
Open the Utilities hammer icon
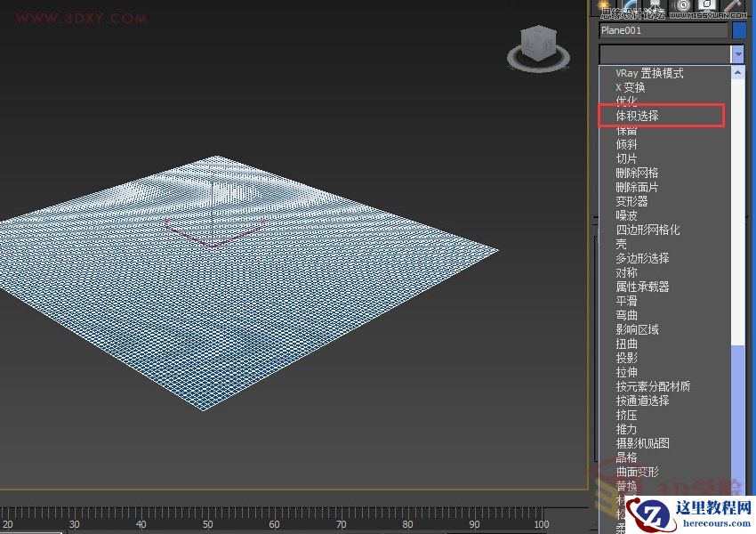coord(733,7)
